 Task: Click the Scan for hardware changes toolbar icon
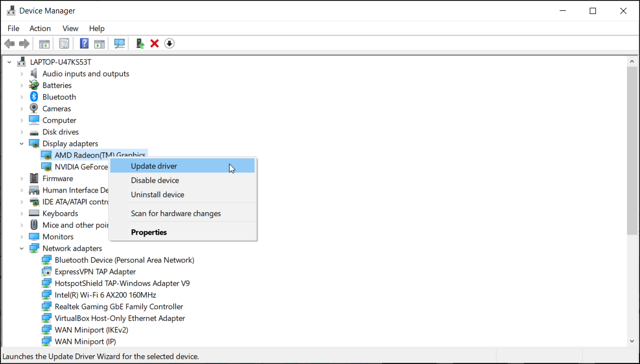pos(119,43)
